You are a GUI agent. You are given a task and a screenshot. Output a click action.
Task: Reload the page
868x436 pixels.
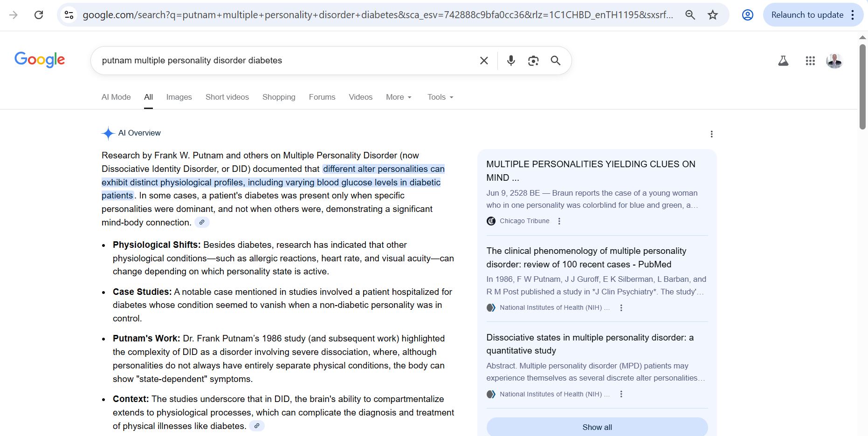(x=39, y=15)
